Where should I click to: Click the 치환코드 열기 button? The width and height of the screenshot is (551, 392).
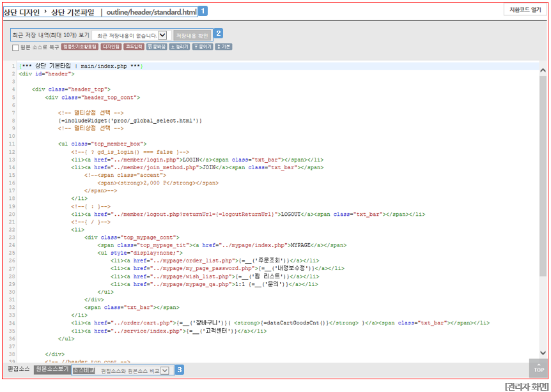525,10
